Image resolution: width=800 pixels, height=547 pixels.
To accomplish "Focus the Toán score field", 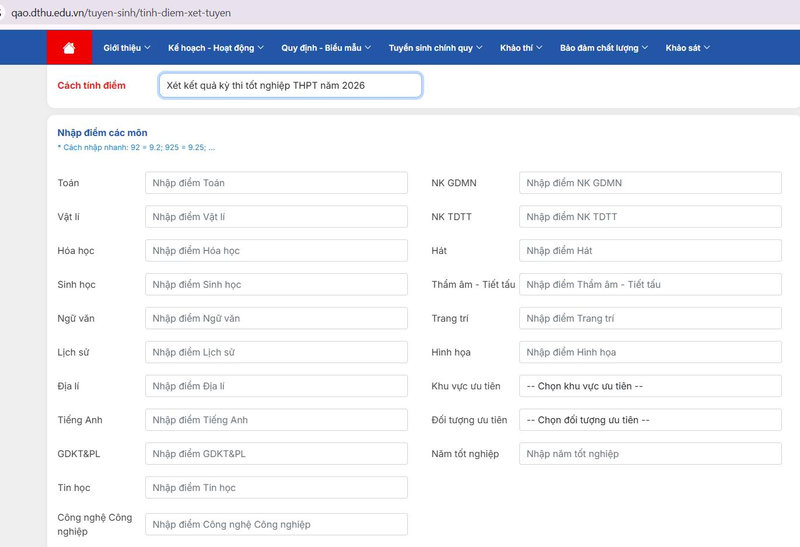I will (276, 183).
